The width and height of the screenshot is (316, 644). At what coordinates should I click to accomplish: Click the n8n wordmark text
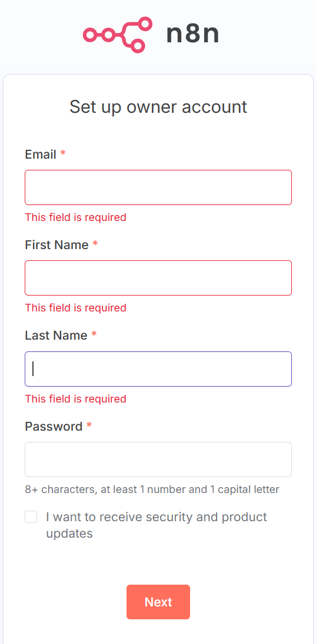192,34
